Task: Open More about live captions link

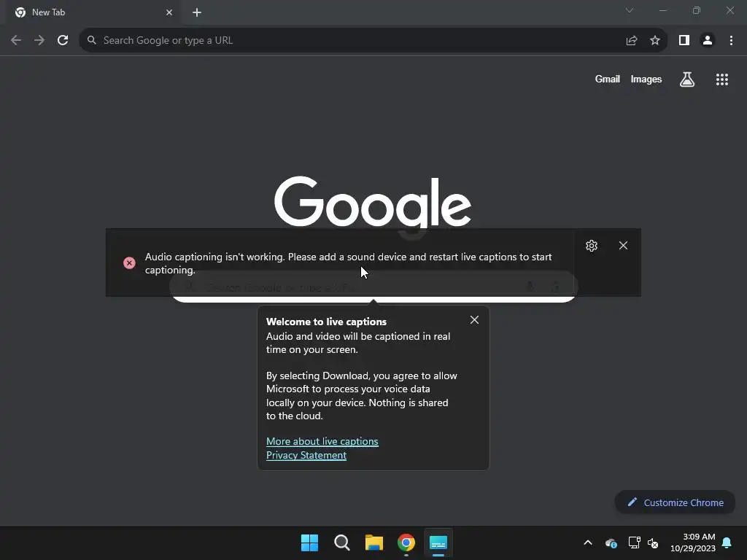Action: (x=322, y=441)
